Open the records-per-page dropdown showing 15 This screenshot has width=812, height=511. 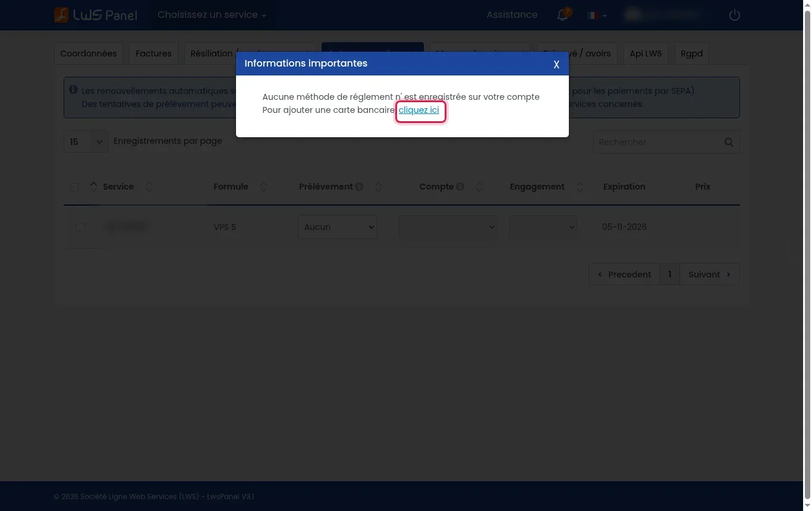tap(86, 141)
